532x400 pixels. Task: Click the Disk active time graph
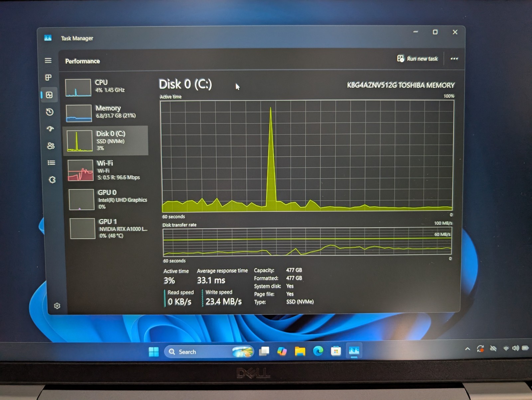pyautogui.click(x=307, y=156)
